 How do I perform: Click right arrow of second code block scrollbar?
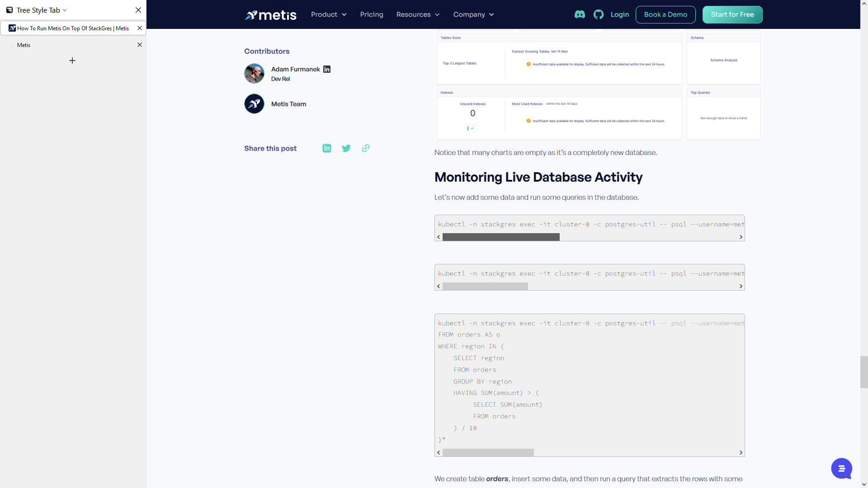pyautogui.click(x=741, y=286)
